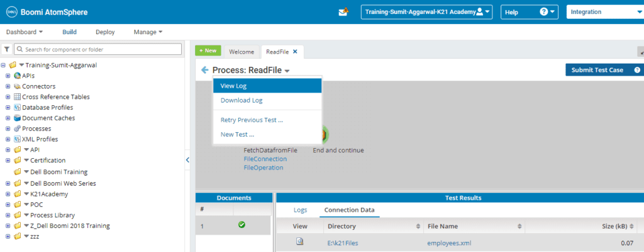The width and height of the screenshot is (644, 252).
Task: Click the Processes gear icon
Action: click(x=17, y=129)
